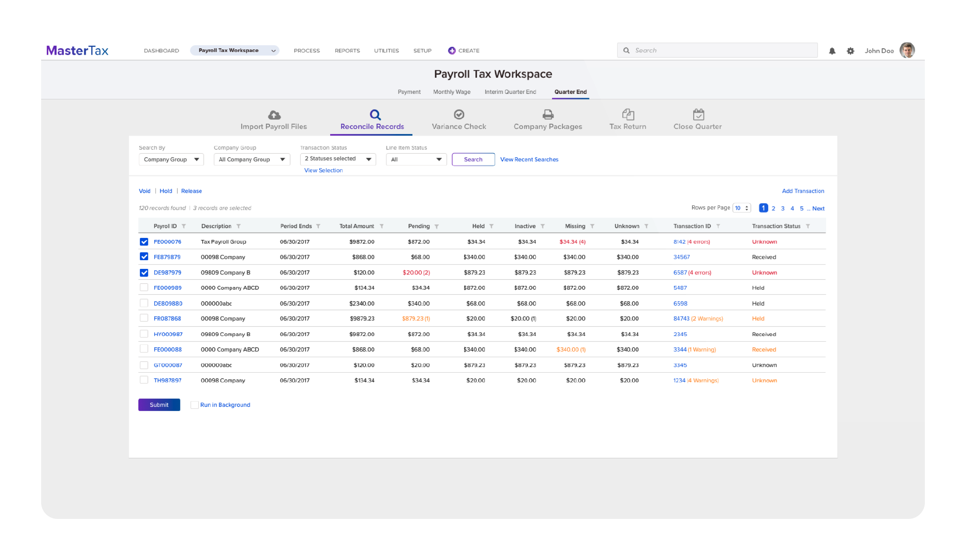
Task: Expand the Search By Company Group dropdown
Action: tap(171, 160)
